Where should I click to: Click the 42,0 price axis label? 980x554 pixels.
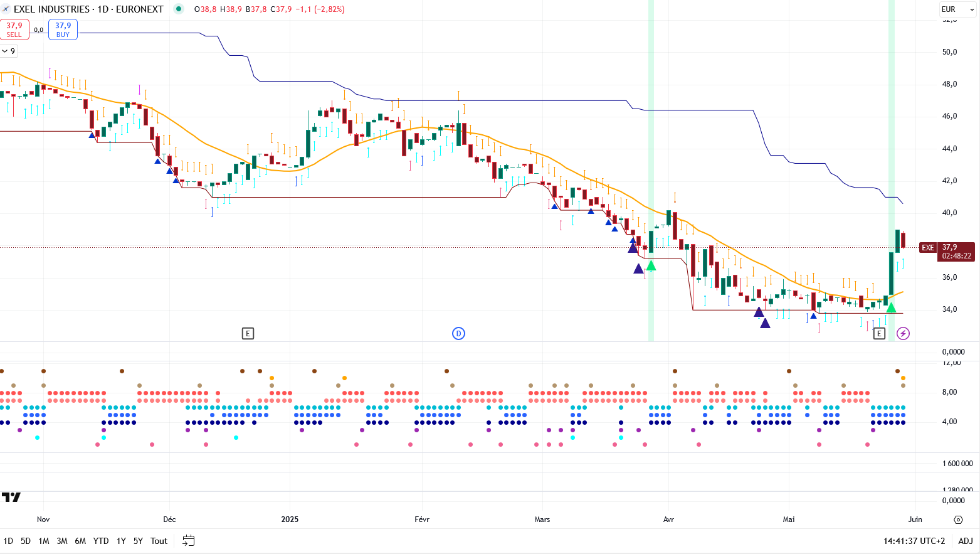pos(950,181)
